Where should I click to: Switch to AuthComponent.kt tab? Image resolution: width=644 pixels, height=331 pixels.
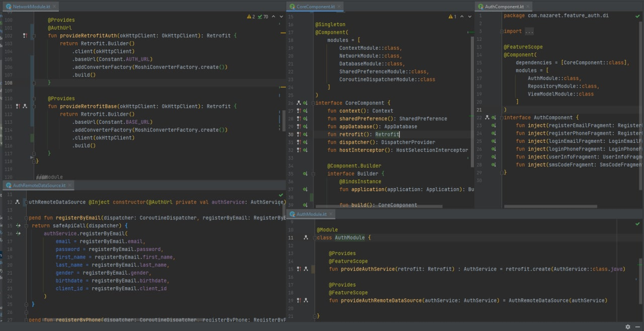504,7
